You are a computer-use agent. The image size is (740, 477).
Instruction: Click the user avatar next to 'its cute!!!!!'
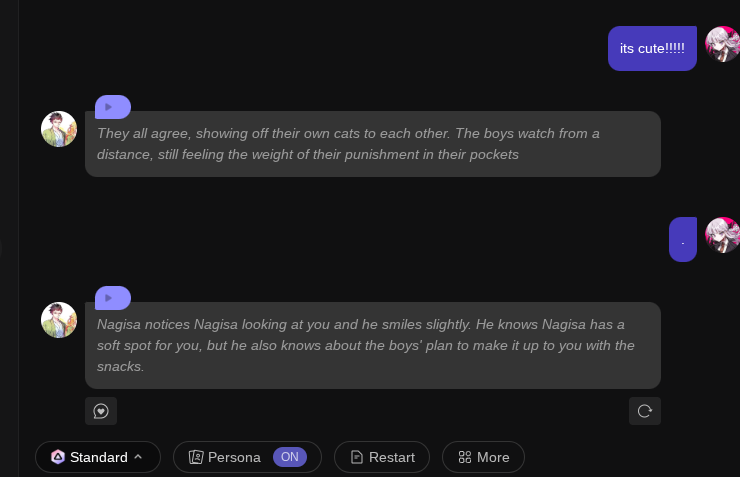(x=723, y=44)
